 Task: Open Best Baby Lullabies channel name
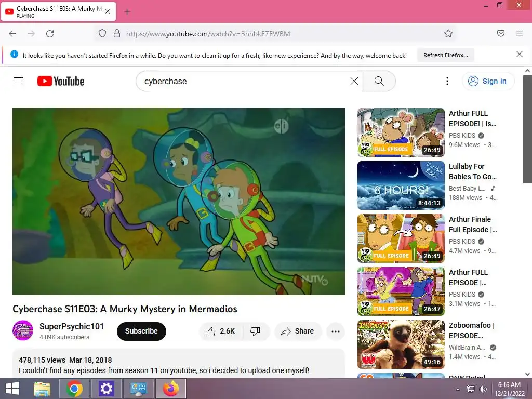[467, 188]
